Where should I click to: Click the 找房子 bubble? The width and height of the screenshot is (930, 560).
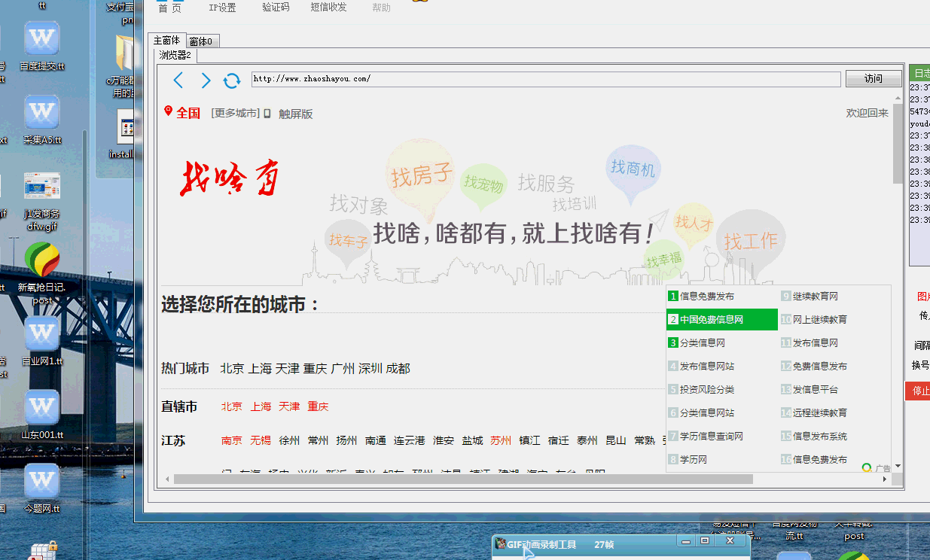[421, 177]
